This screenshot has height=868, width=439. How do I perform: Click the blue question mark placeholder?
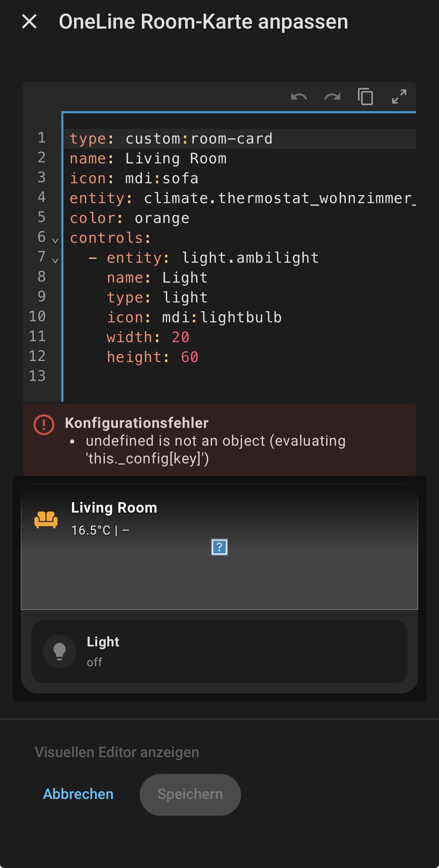(219, 547)
